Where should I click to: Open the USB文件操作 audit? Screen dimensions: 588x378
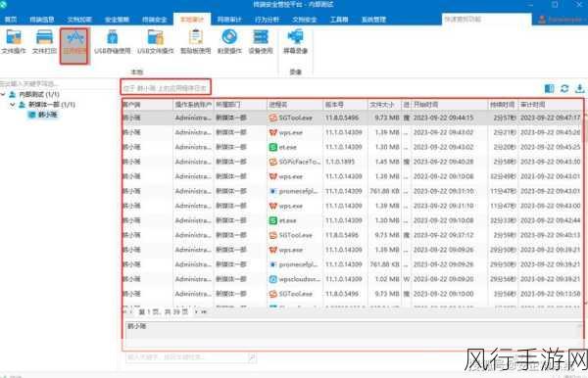point(156,41)
